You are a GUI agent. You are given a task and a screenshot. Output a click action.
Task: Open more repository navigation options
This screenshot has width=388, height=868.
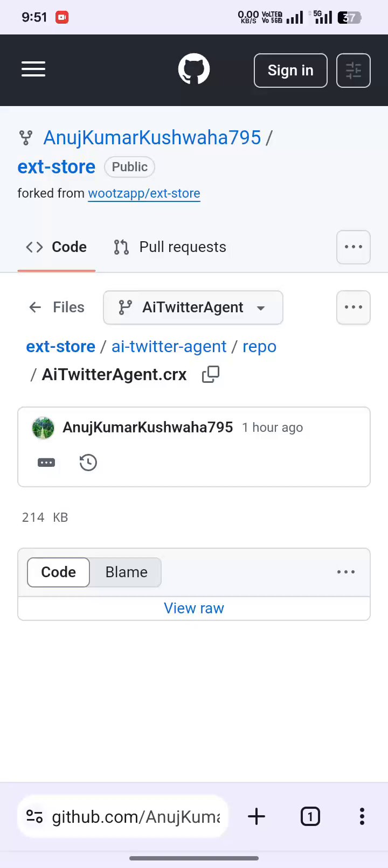[353, 247]
